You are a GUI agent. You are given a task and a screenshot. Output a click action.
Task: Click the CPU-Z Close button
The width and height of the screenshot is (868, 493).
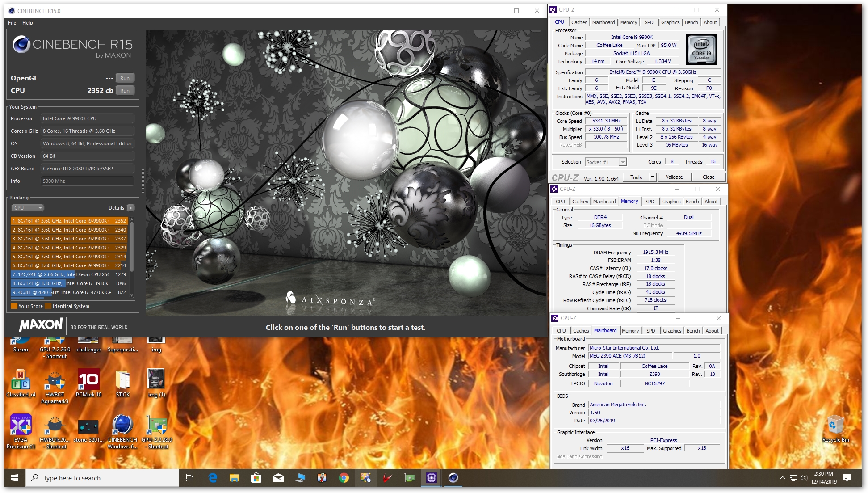(708, 177)
